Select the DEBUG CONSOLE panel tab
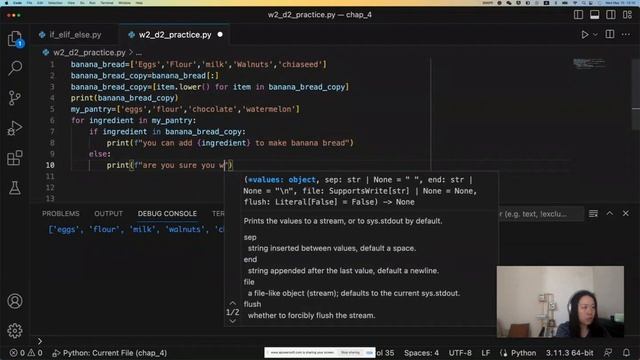 point(167,213)
